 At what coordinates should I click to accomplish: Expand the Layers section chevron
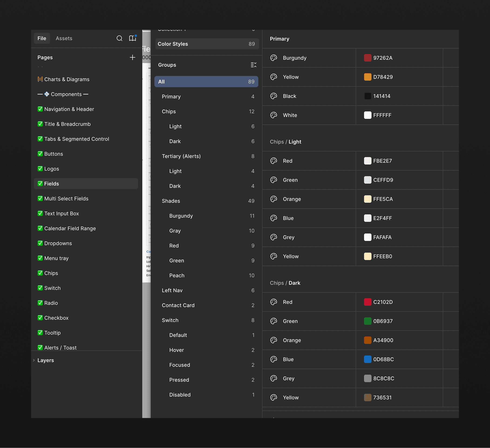pyautogui.click(x=34, y=360)
